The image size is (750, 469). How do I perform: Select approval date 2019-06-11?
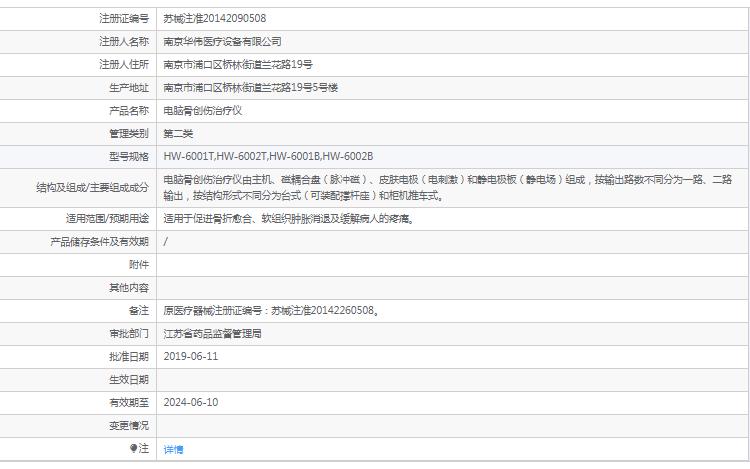191,356
